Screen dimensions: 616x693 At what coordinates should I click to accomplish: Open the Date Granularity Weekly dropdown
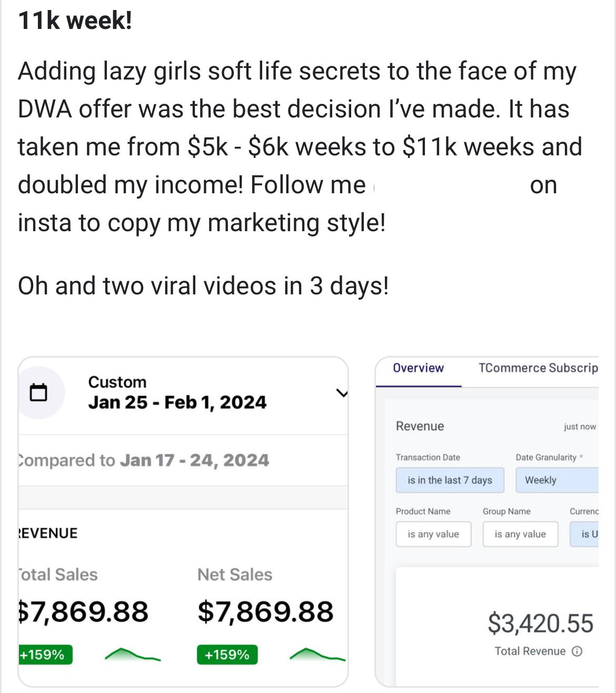(x=557, y=480)
